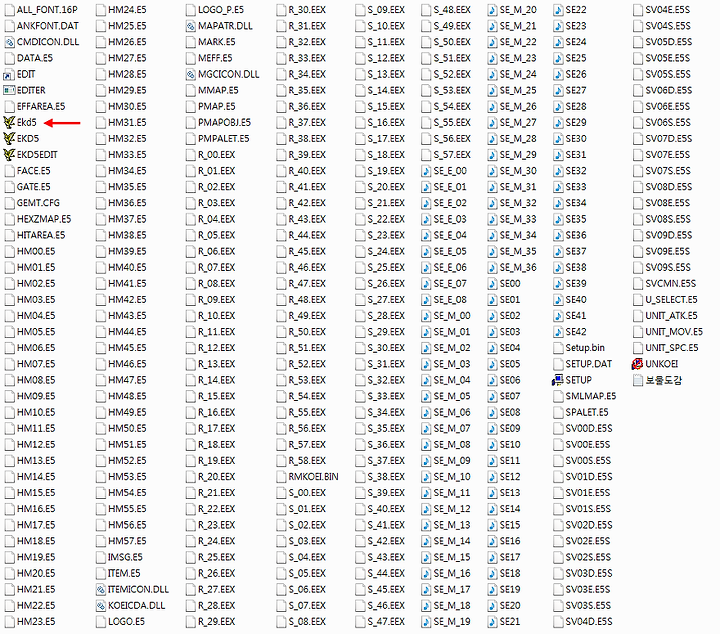Viewport: 720px width, 634px height.
Task: Click the SE_M_20 audio file icon
Action: 492,10
